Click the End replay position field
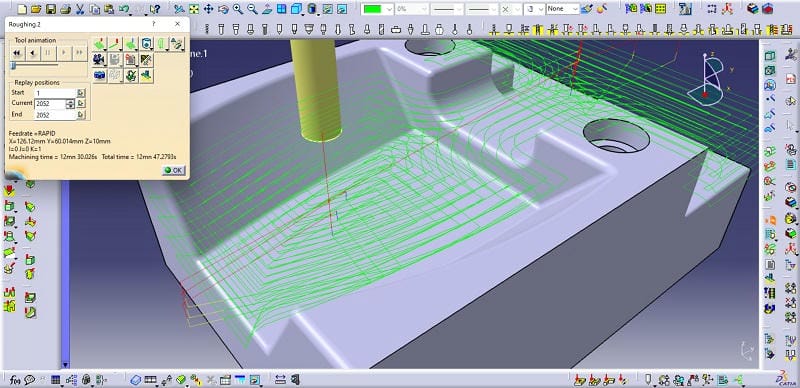Viewport: 800px width, 388px height. tap(55, 115)
